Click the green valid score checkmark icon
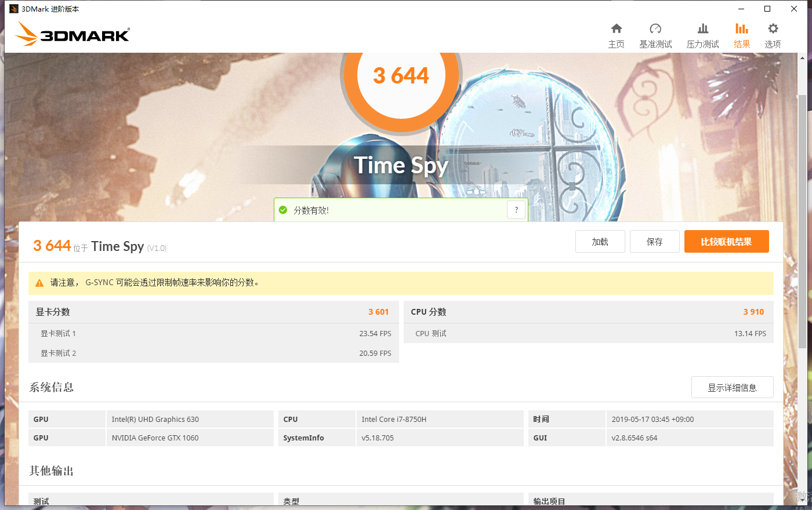Screen dimensions: 812x510 [283, 210]
